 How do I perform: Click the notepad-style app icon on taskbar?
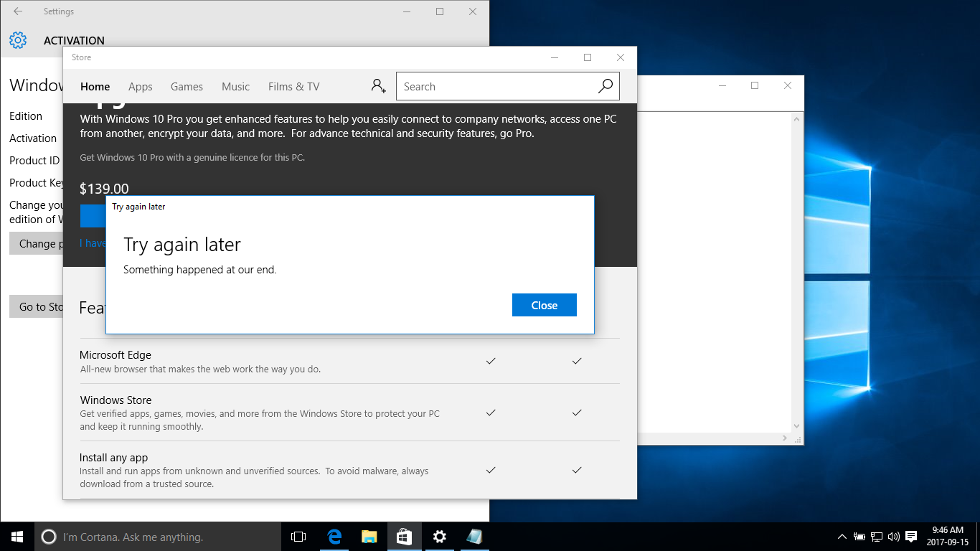474,537
